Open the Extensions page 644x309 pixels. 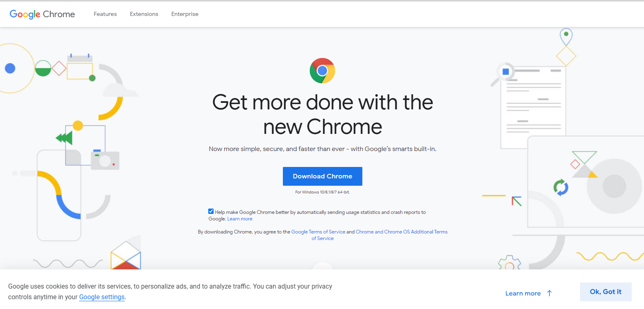tap(144, 13)
